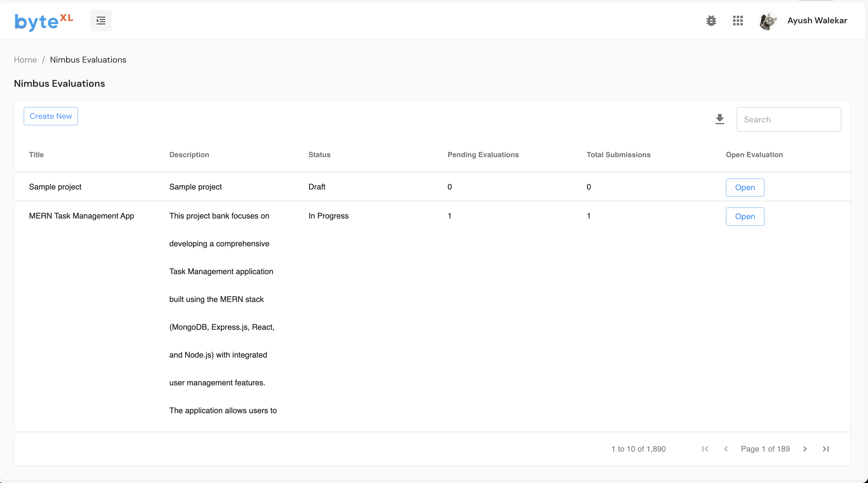Click inside the Search field
The width and height of the screenshot is (868, 483).
789,119
